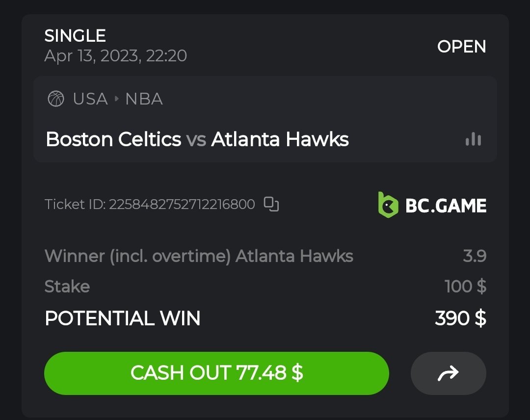This screenshot has width=530, height=420.
Task: Click the SINGLE bet type heading
Action: tap(75, 36)
